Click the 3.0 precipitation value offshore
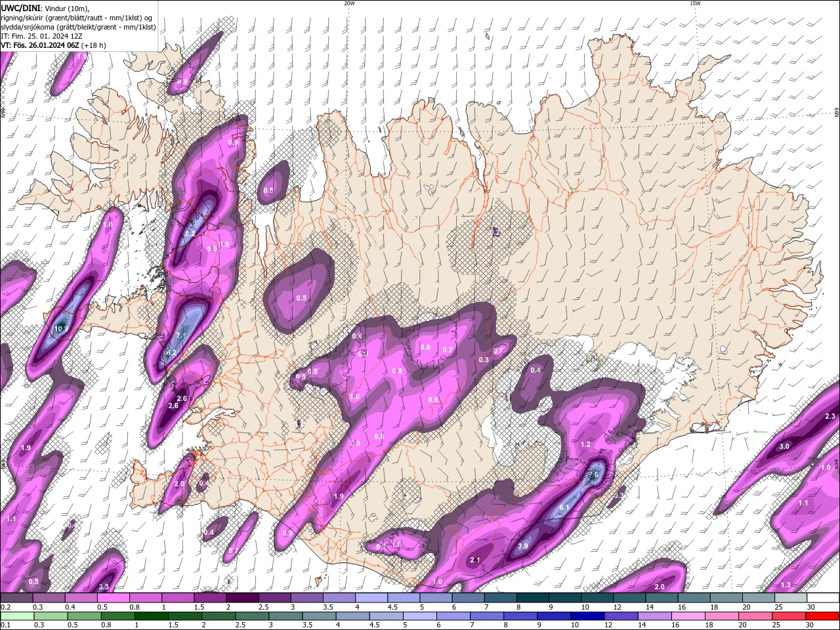 784,446
